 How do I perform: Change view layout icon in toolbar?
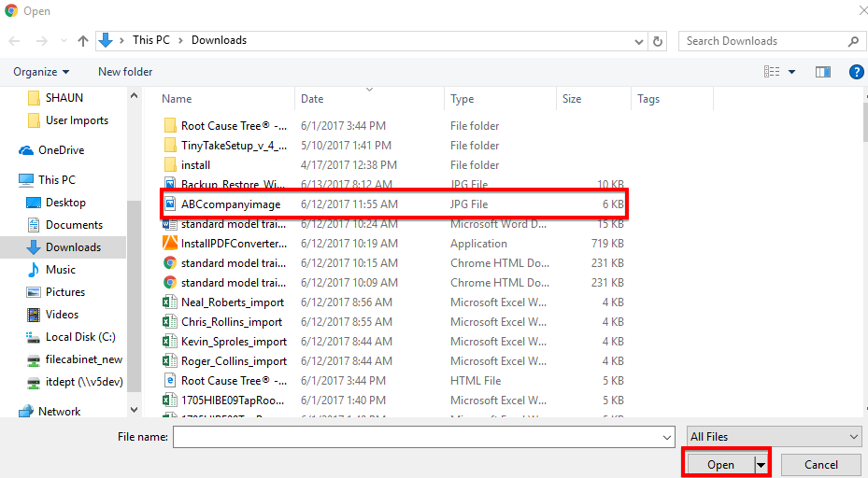click(x=772, y=72)
